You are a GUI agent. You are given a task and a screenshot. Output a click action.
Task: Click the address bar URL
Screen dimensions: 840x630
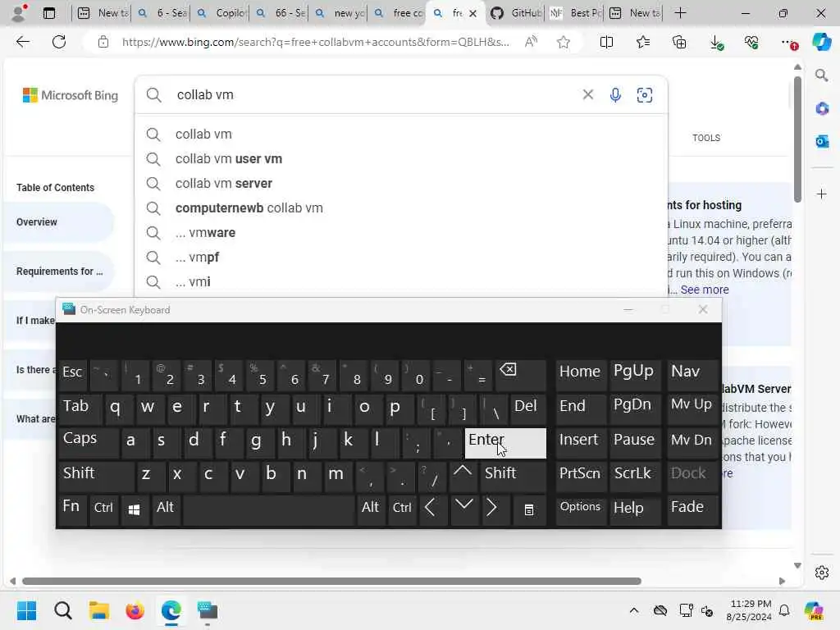pos(315,42)
